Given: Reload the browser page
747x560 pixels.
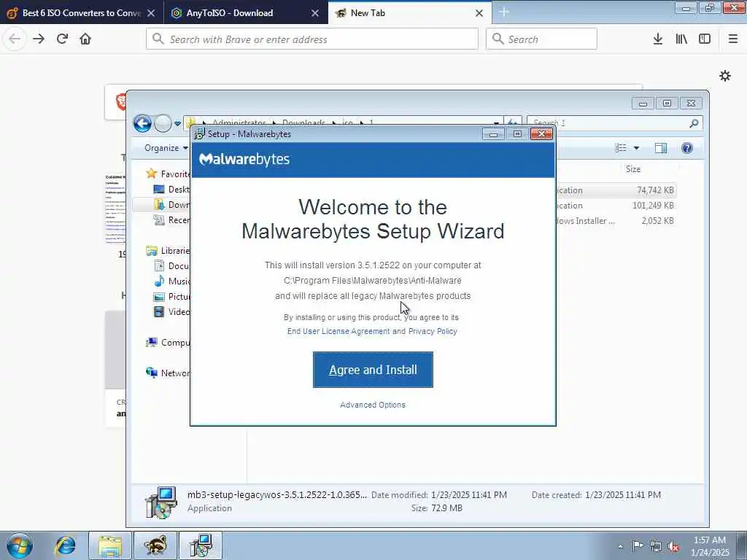Looking at the screenshot, I should [x=62, y=39].
